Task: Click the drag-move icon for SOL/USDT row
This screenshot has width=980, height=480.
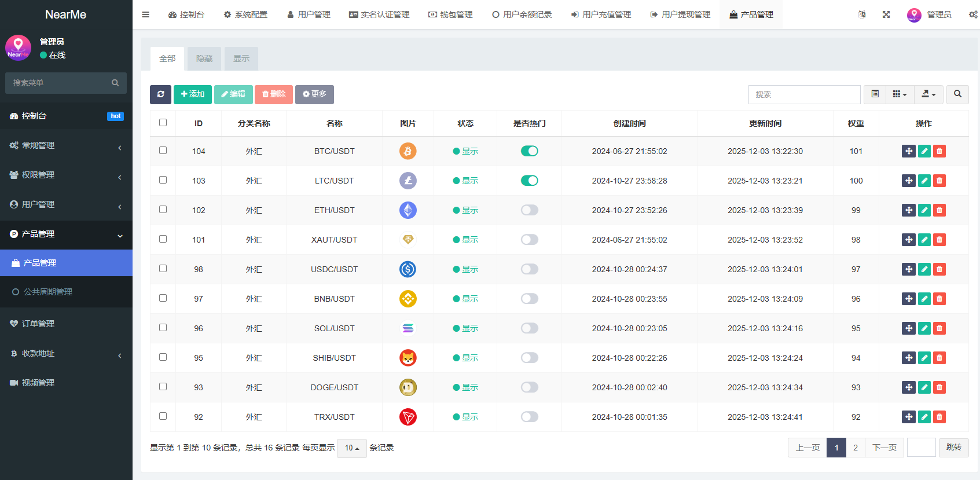Action: (x=909, y=328)
